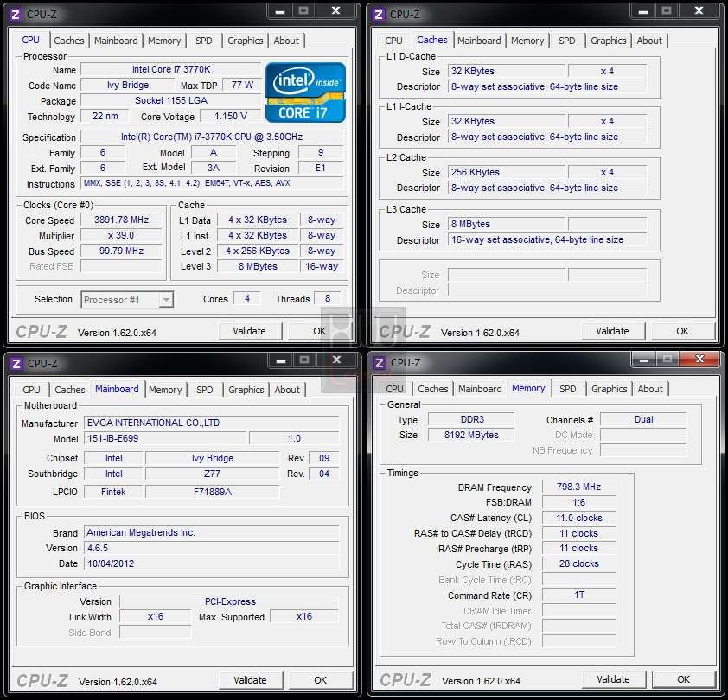Click the Southbridge value Z77
The height and width of the screenshot is (700, 728).
[212, 474]
